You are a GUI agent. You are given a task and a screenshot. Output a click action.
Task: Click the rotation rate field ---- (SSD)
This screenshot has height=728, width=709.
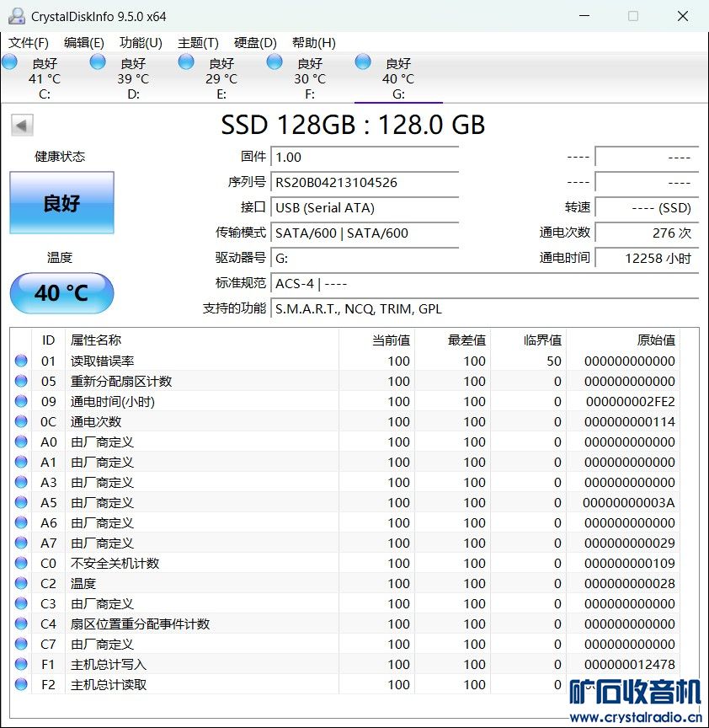(647, 207)
